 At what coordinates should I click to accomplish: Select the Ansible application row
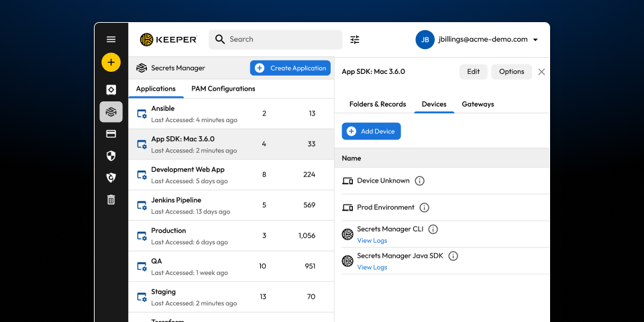(231, 114)
